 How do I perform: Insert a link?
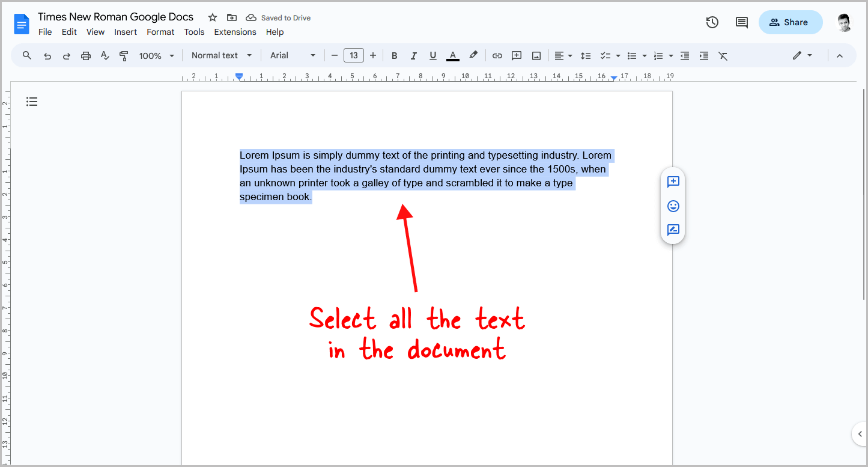497,55
